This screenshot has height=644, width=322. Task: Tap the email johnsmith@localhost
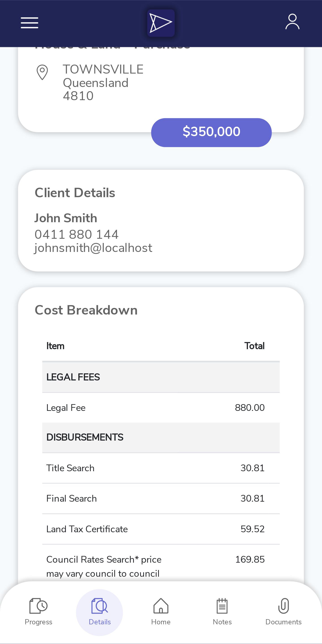(93, 248)
